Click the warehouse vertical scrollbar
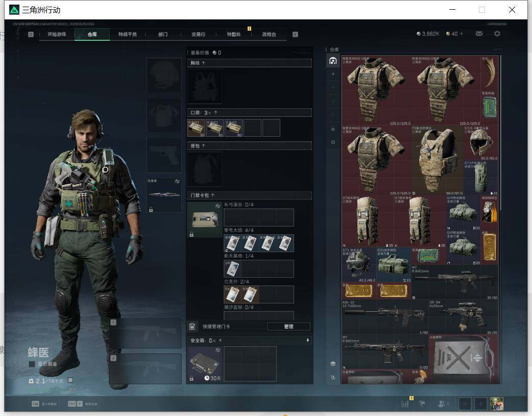This screenshot has height=416, width=532. point(500,132)
